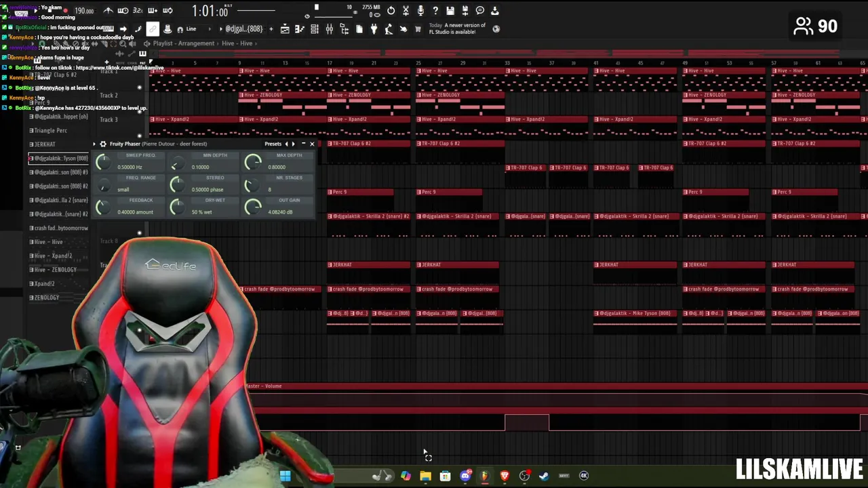868x488 pixels.
Task: Open the tempo tapper icon
Action: coord(389,29)
